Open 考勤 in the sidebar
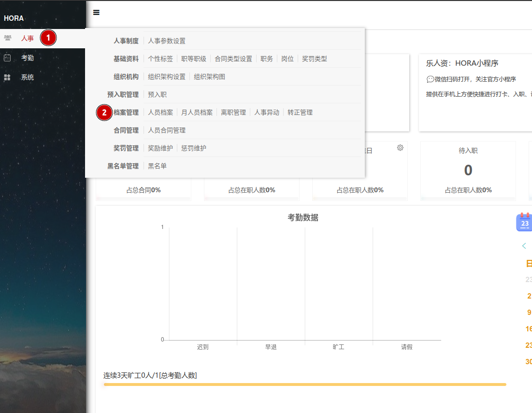532x413 pixels. [x=28, y=58]
